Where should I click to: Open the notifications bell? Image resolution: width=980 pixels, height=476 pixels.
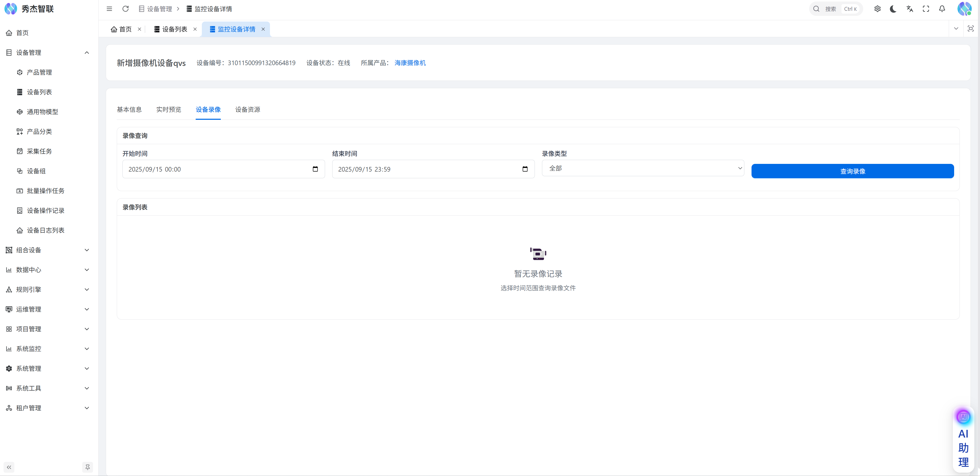[942, 9]
